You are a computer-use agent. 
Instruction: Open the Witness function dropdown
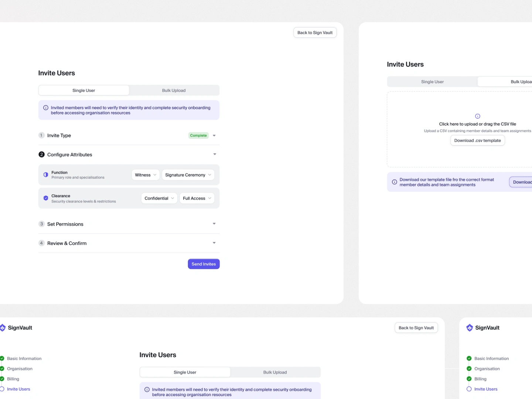tap(146, 175)
